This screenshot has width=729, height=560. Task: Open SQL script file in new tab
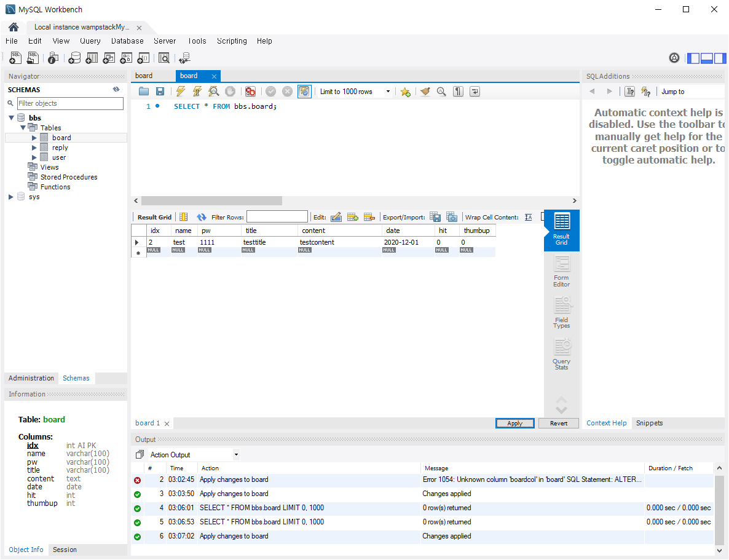33,58
